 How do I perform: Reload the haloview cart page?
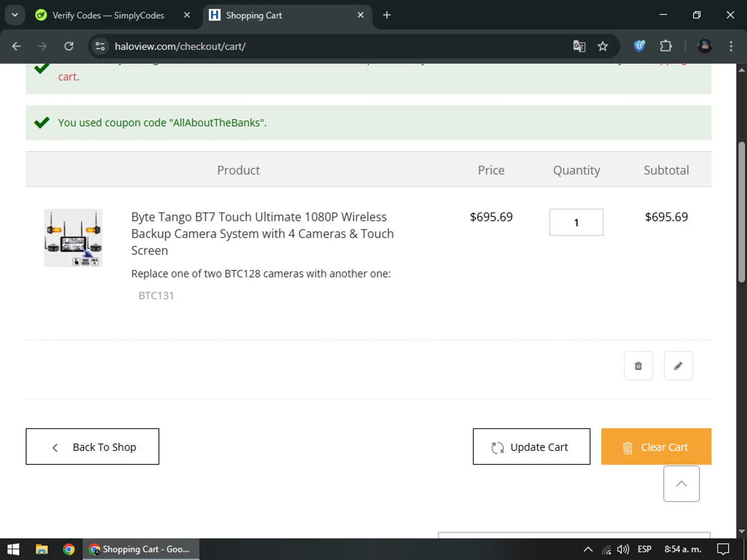pyautogui.click(x=69, y=46)
